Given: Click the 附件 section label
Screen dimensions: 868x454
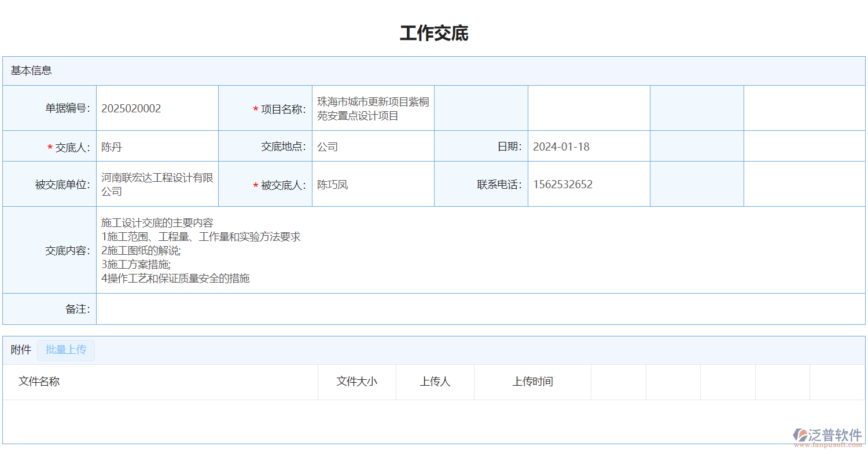Looking at the screenshot, I should pos(21,350).
